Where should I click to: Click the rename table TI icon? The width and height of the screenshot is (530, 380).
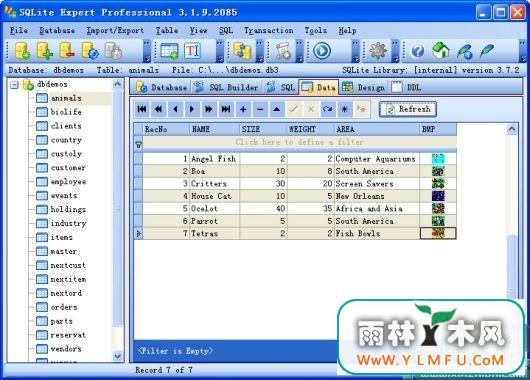pos(192,51)
